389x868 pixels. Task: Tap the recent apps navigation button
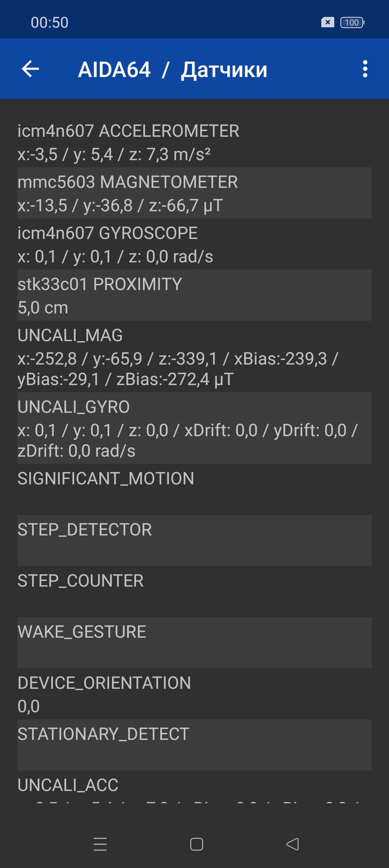click(100, 844)
